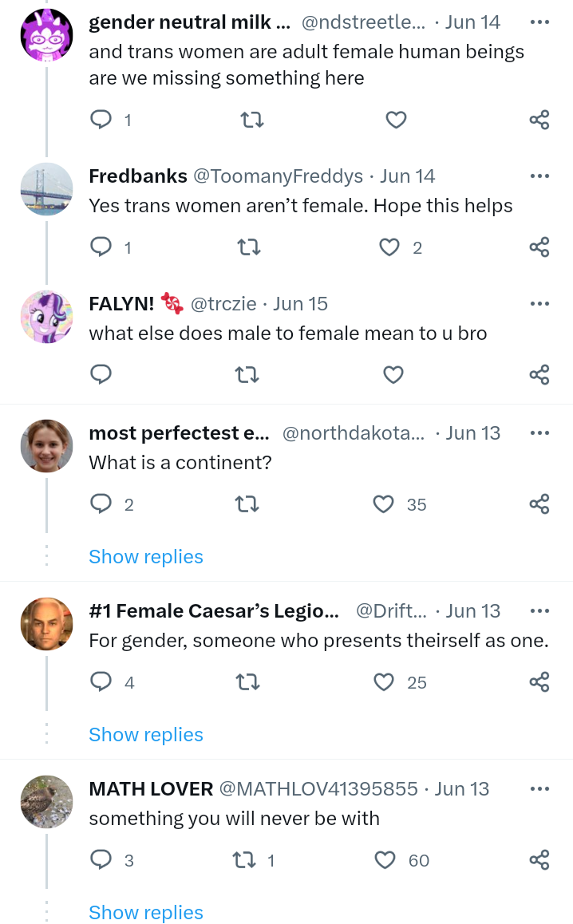This screenshot has width=573, height=924.
Task: Reply to the FALYN! tweet
Action: [101, 374]
